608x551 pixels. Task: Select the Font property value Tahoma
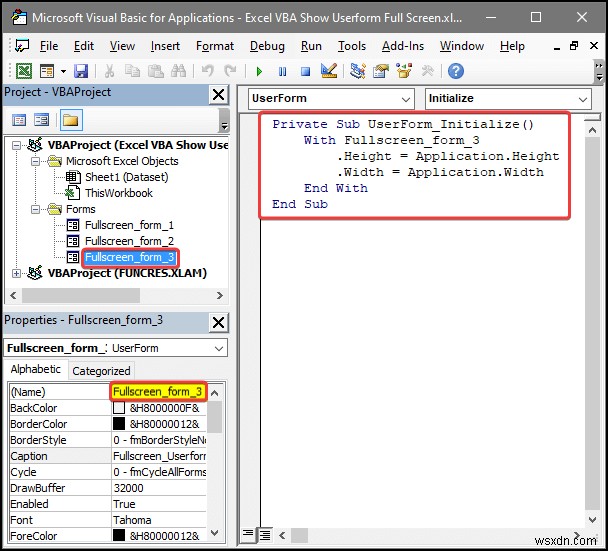pyautogui.click(x=159, y=520)
